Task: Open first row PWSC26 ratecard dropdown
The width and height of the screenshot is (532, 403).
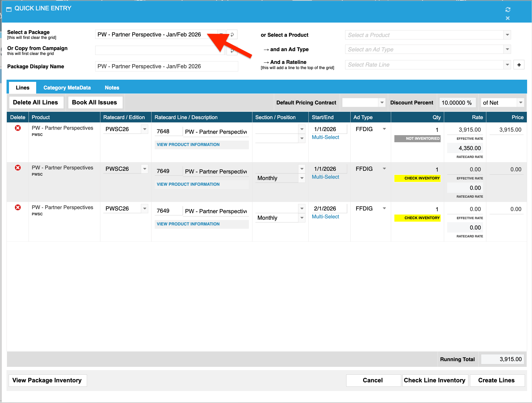Action: [x=145, y=129]
